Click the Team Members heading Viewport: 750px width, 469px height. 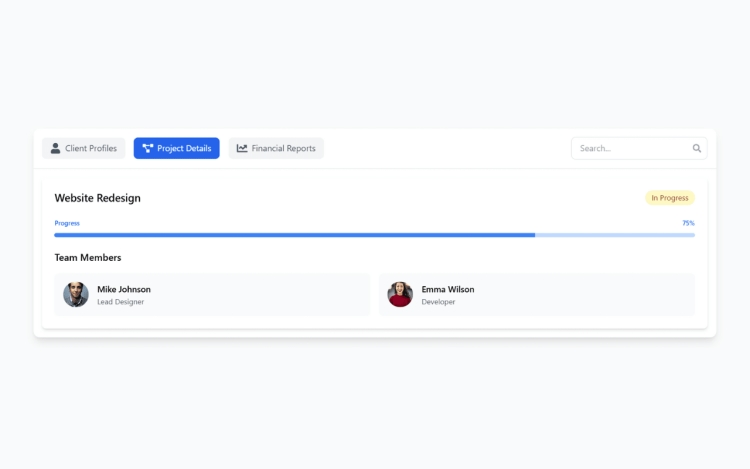click(x=88, y=258)
